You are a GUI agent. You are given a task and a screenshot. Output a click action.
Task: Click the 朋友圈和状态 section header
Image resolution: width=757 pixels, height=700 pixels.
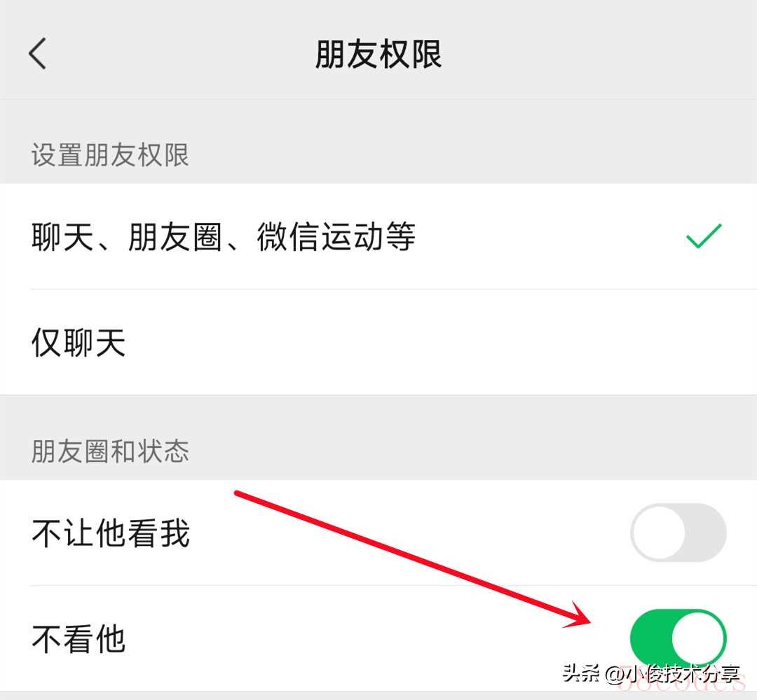pyautogui.click(x=110, y=451)
